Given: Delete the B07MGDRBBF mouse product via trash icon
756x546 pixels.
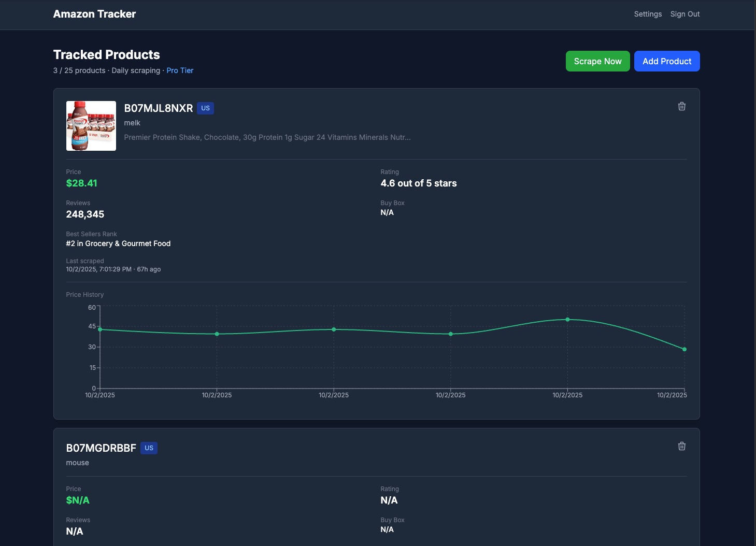Looking at the screenshot, I should pos(681,446).
